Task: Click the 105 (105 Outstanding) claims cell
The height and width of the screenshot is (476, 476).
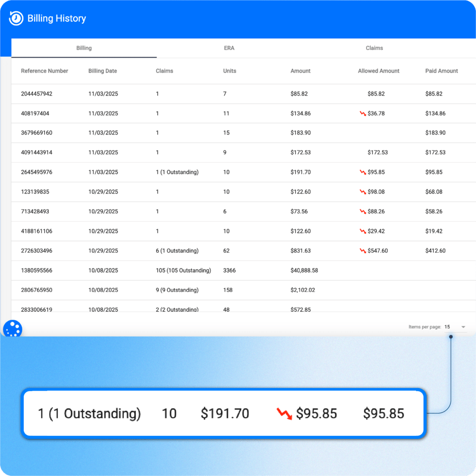Action: (183, 270)
